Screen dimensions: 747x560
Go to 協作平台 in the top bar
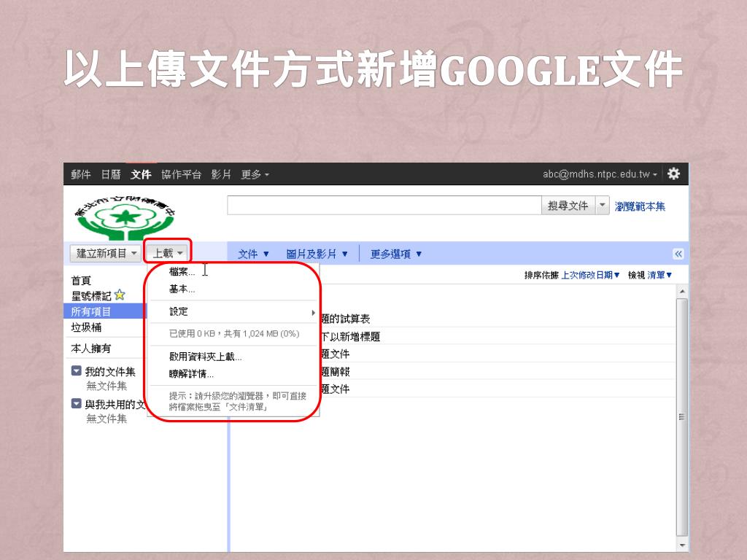(x=181, y=175)
